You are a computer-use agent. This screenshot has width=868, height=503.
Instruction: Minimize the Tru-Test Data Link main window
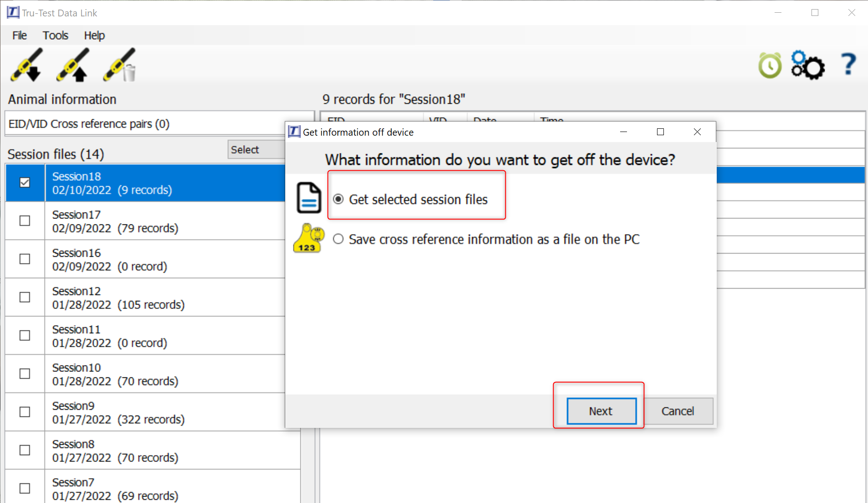click(778, 13)
